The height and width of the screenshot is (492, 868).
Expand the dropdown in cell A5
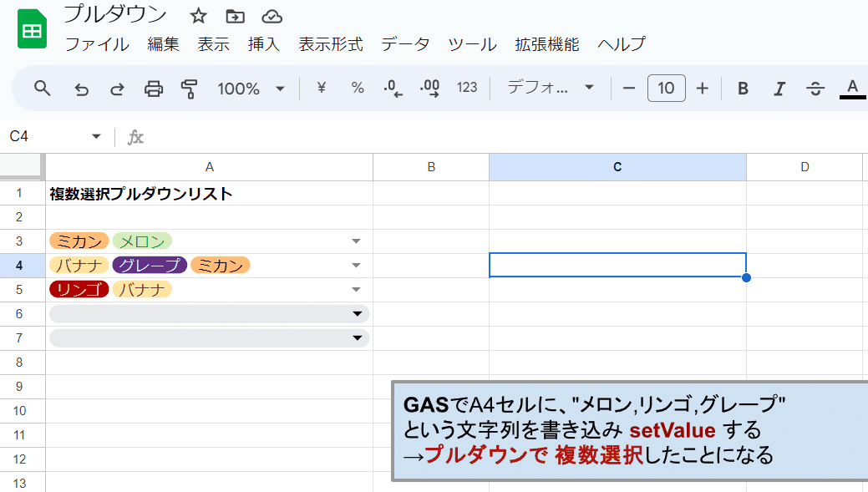pos(356,290)
